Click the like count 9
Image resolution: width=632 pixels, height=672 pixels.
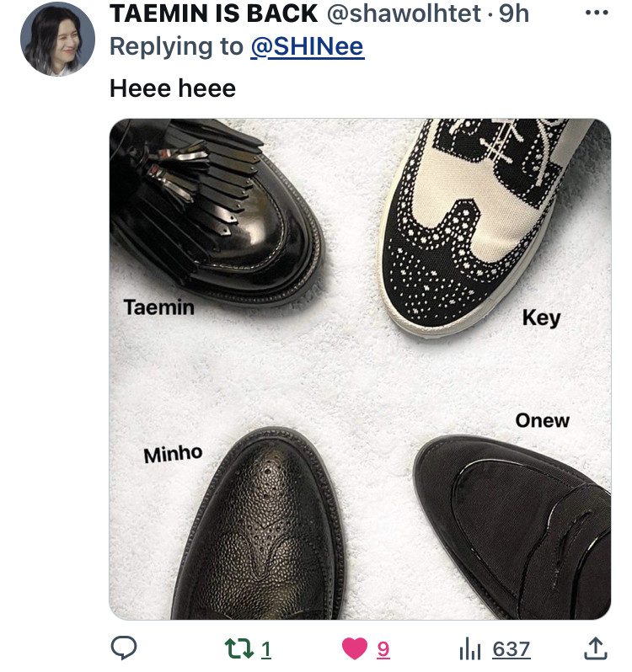(x=383, y=649)
